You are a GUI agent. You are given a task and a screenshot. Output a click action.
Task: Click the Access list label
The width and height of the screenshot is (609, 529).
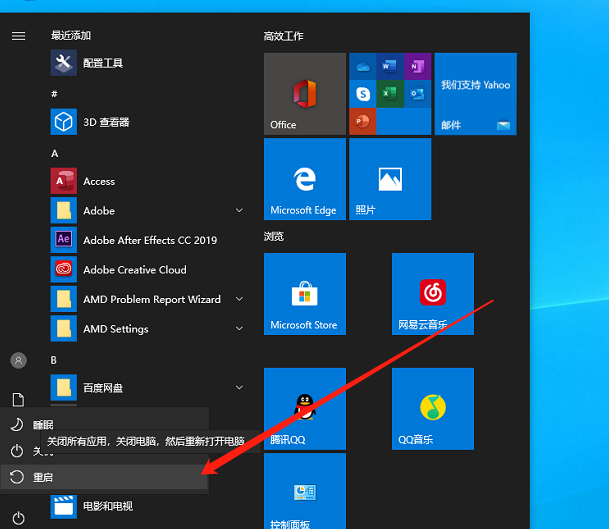tap(99, 181)
